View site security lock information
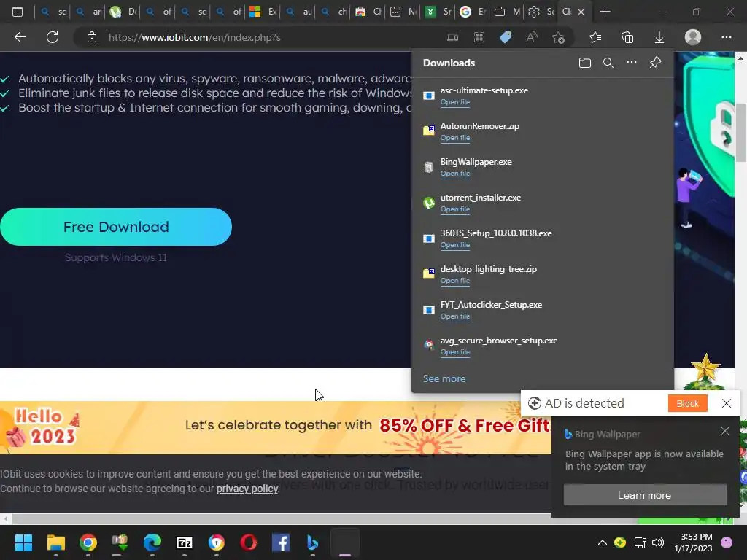Viewport: 747px width, 560px height. point(91,37)
